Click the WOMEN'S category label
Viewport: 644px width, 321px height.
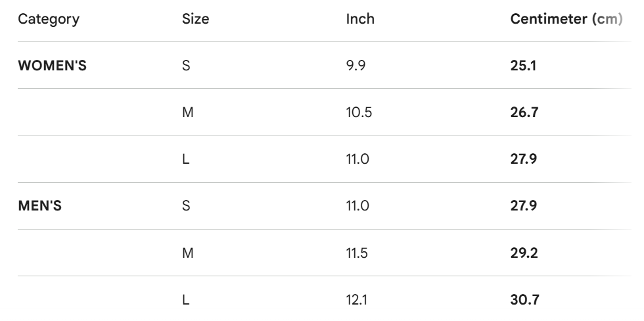point(52,66)
